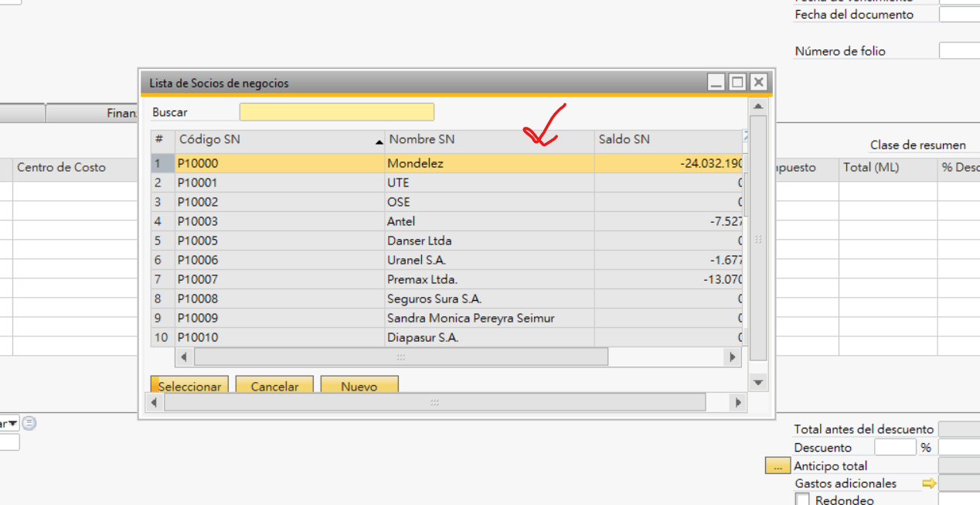Image resolution: width=980 pixels, height=505 pixels.
Task: Click the table horizontal scrollbar thumb
Action: pyautogui.click(x=400, y=357)
